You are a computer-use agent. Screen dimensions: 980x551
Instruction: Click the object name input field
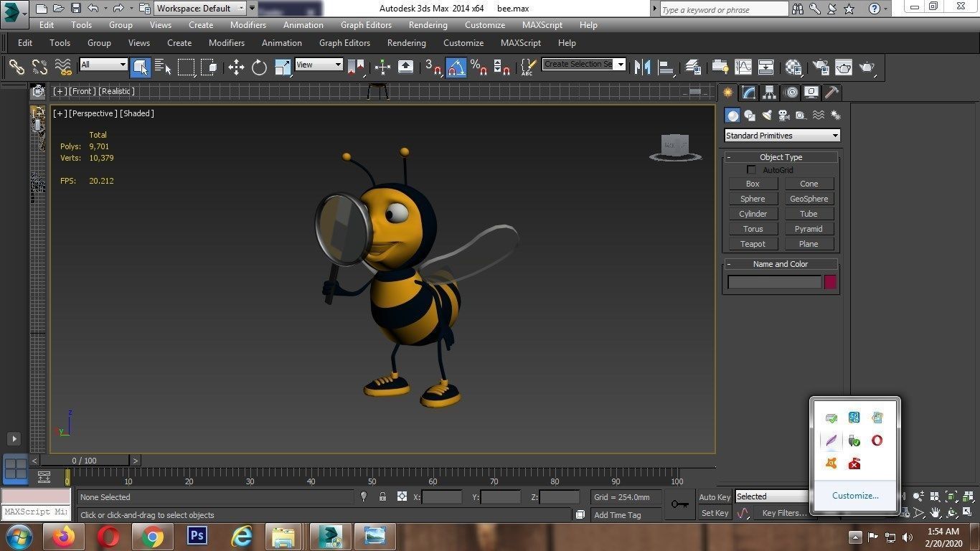pos(774,282)
